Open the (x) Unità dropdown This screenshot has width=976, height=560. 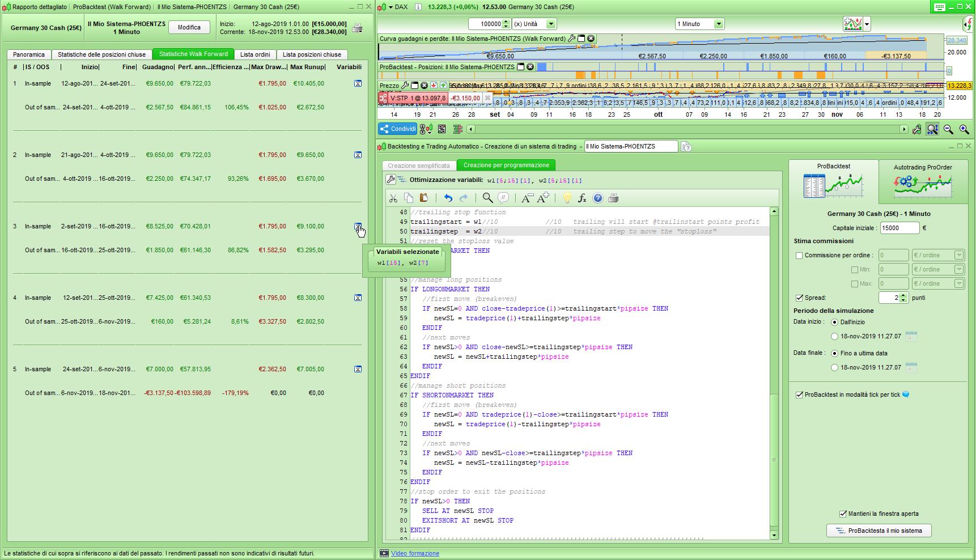pyautogui.click(x=550, y=24)
